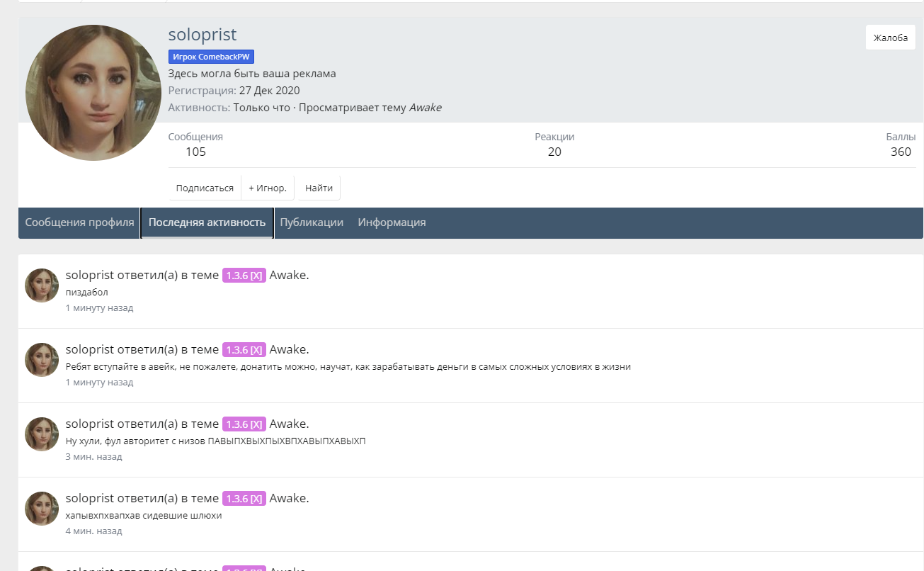Go to the Информация tab
Viewport: 924px width, 571px height.
[x=392, y=222]
